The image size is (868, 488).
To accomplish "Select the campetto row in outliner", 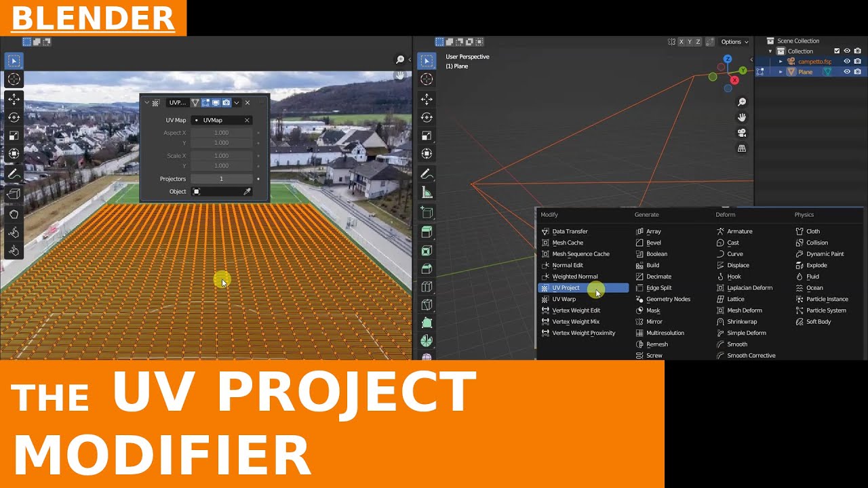I will pos(810,61).
